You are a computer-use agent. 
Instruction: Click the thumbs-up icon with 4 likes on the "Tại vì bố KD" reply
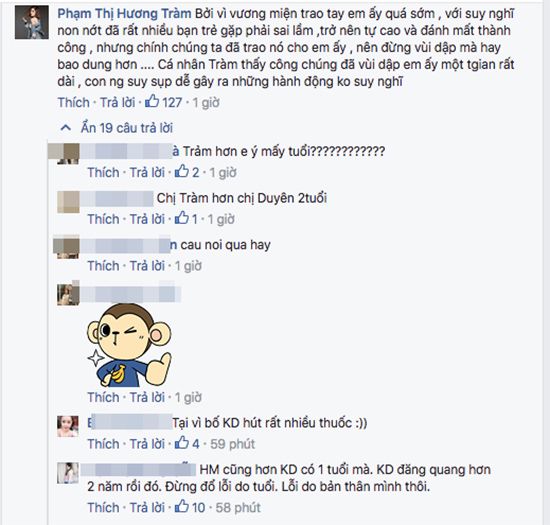(x=182, y=443)
